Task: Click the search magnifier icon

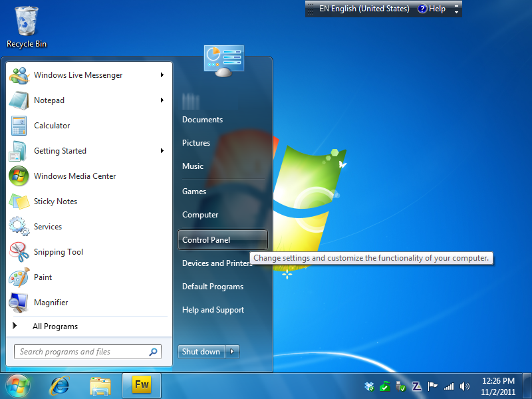Action: [154, 352]
